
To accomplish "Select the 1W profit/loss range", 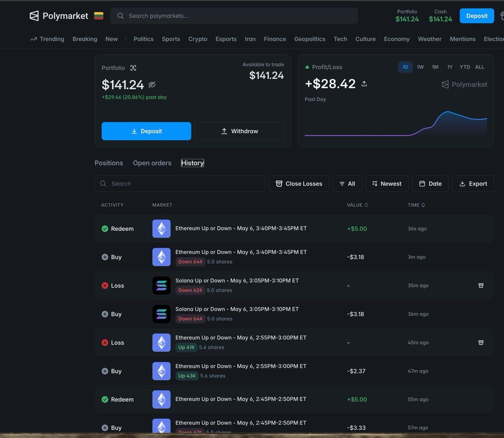I will tap(420, 67).
